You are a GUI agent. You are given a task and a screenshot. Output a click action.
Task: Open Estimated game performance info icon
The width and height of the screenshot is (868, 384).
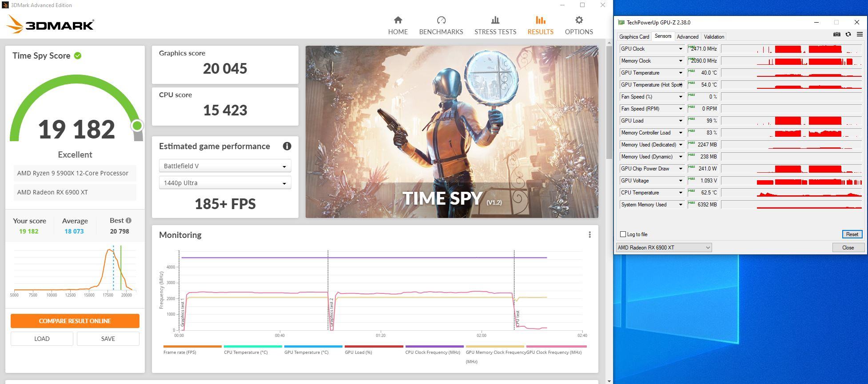287,146
